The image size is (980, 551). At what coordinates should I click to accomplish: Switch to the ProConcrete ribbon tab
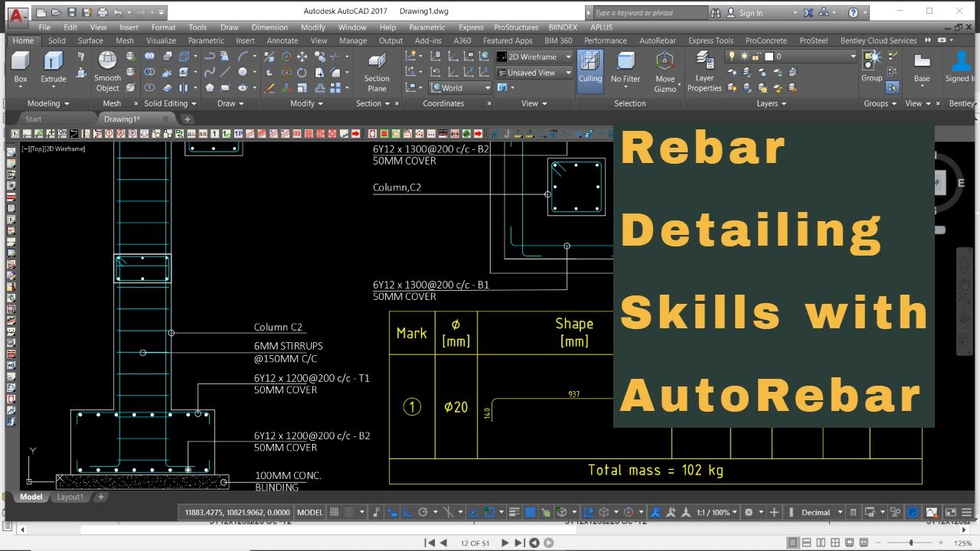click(x=766, y=41)
